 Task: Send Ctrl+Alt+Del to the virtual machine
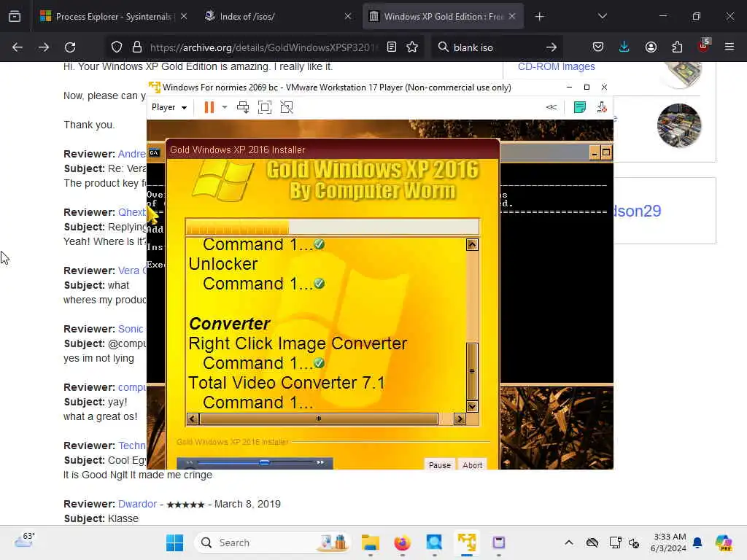[x=243, y=107]
